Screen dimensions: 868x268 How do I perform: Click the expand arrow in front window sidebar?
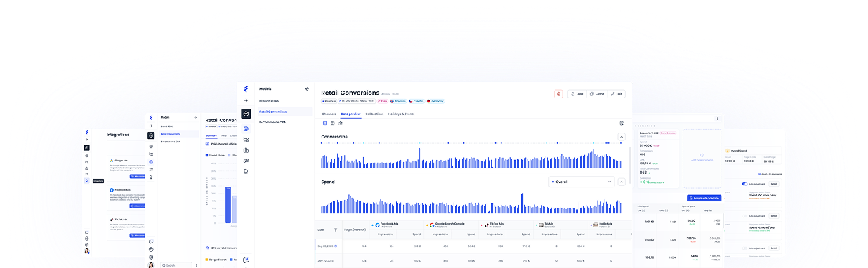[x=246, y=101]
